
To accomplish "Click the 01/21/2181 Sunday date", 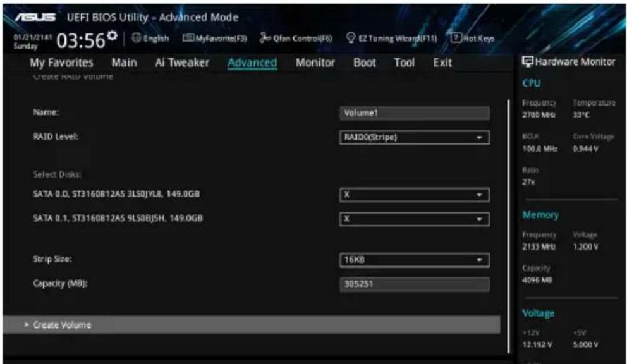I will [x=32, y=42].
